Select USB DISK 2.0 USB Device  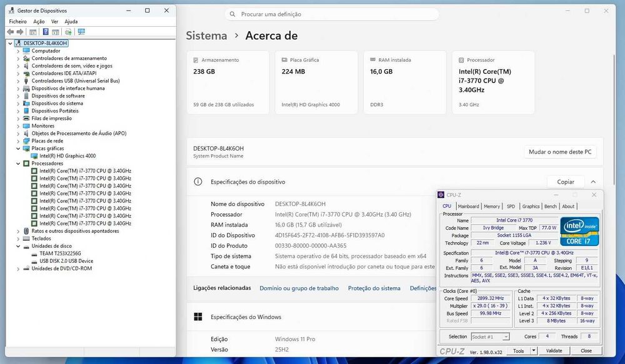[66, 261]
